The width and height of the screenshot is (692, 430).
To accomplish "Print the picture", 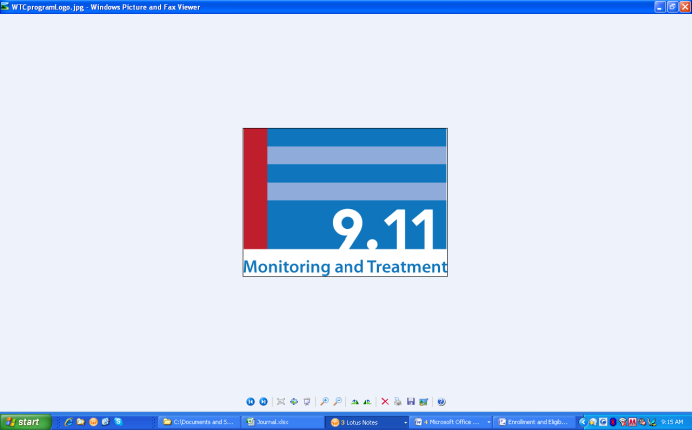I will [x=398, y=401].
